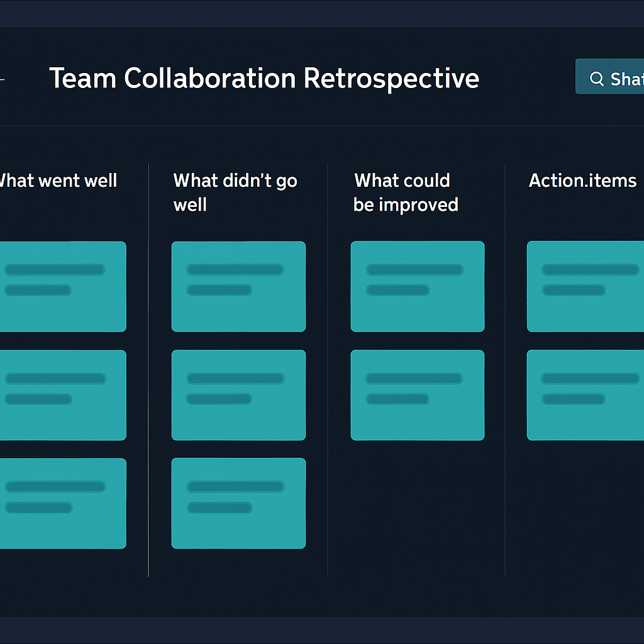
Task: Click the partially visible Share button
Action: click(609, 76)
